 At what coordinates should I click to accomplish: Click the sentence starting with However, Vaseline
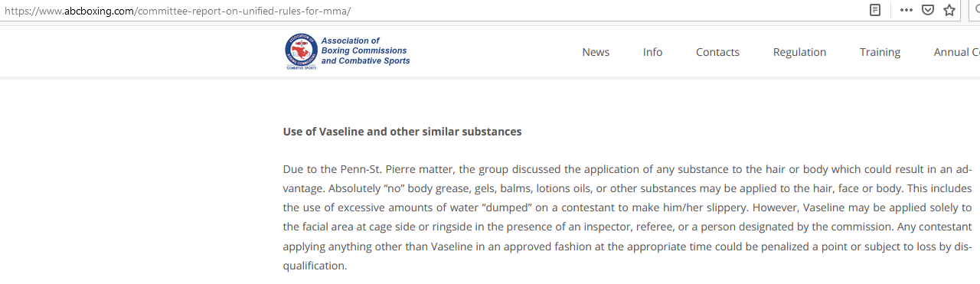pyautogui.click(x=627, y=217)
